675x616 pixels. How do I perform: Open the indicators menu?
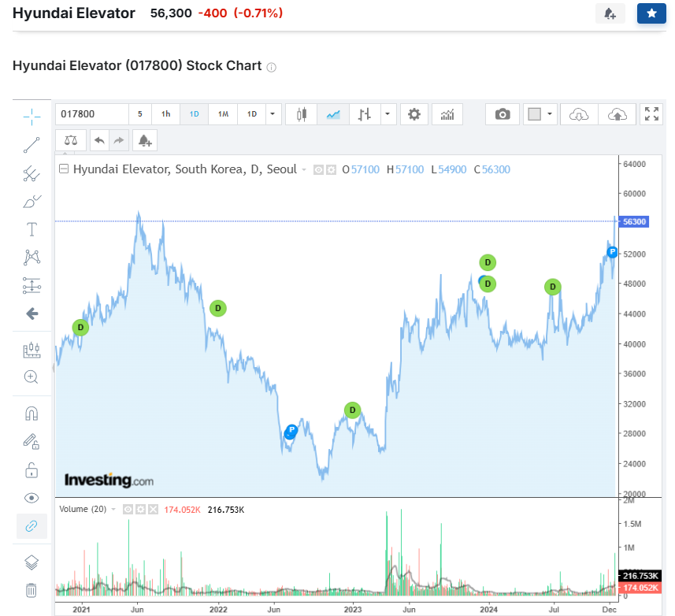(x=447, y=114)
